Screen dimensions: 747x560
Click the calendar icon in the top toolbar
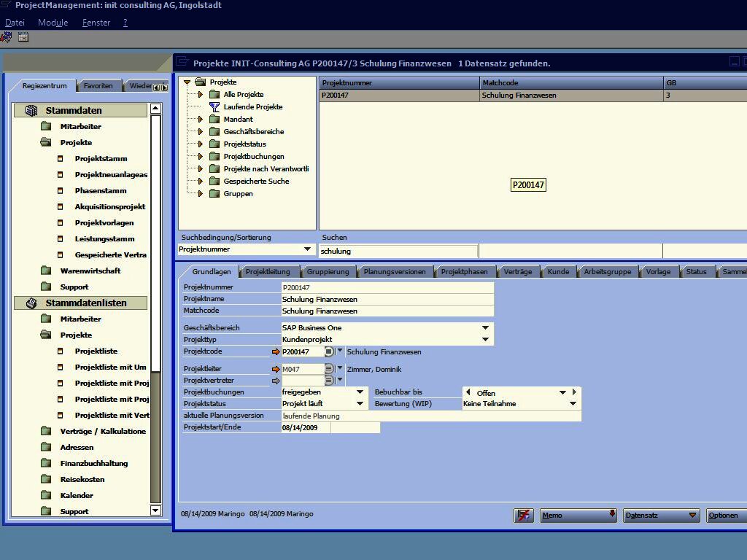[23, 37]
